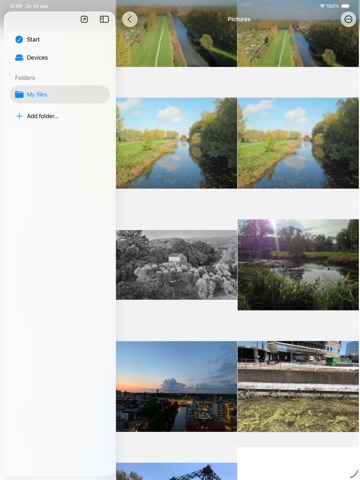
Task: Click Add folder...
Action: tap(60, 116)
